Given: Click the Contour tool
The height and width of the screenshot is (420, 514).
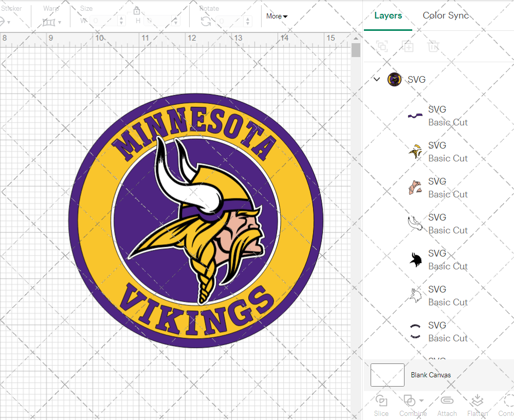Looking at the screenshot, I should (x=506, y=406).
